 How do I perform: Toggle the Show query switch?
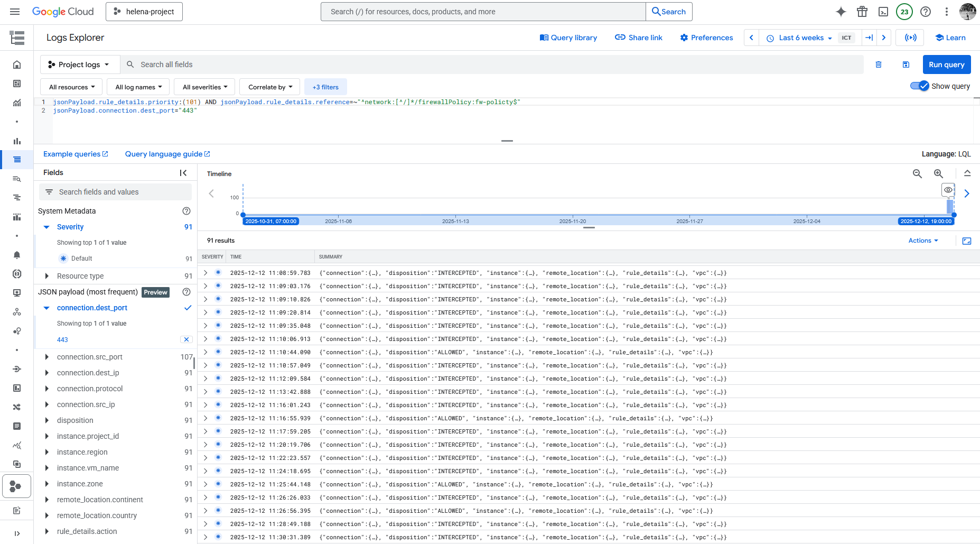(x=919, y=86)
